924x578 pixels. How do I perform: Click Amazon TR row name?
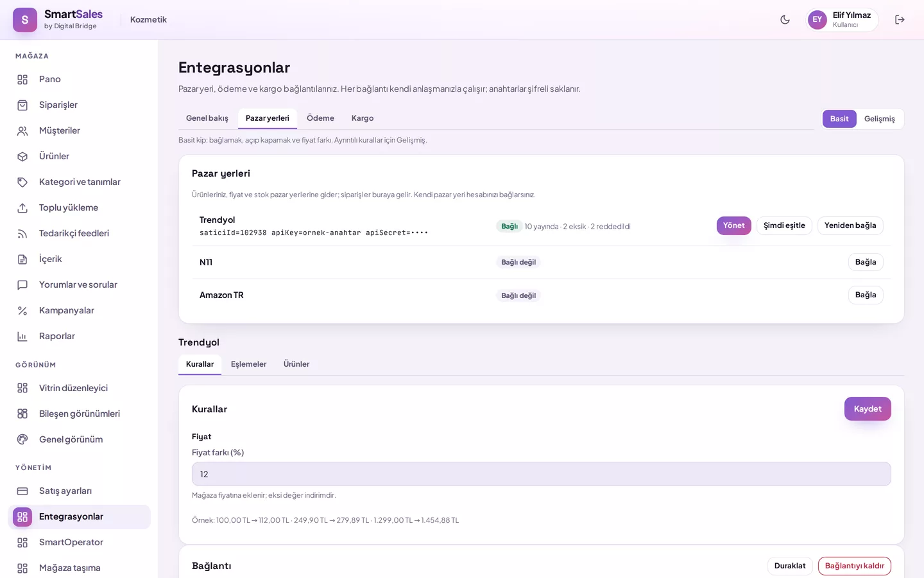pos(221,295)
